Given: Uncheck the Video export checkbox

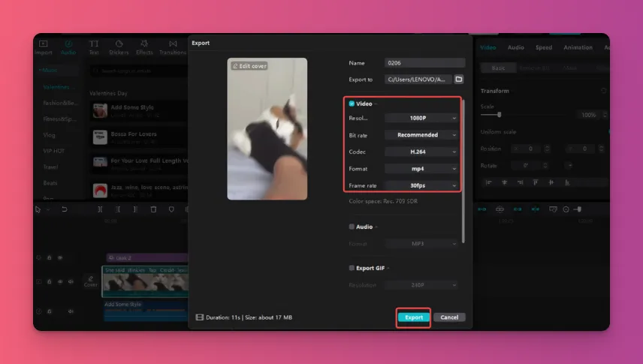Looking at the screenshot, I should (x=352, y=104).
